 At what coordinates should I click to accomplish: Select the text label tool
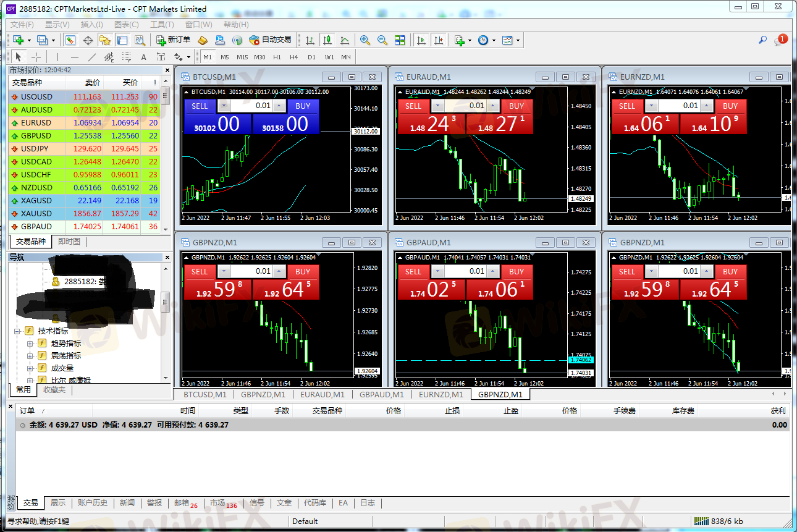click(x=161, y=57)
